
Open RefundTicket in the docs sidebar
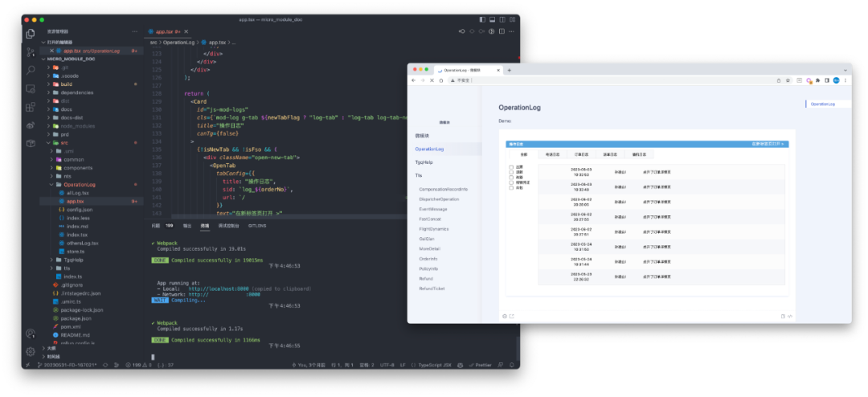point(432,289)
